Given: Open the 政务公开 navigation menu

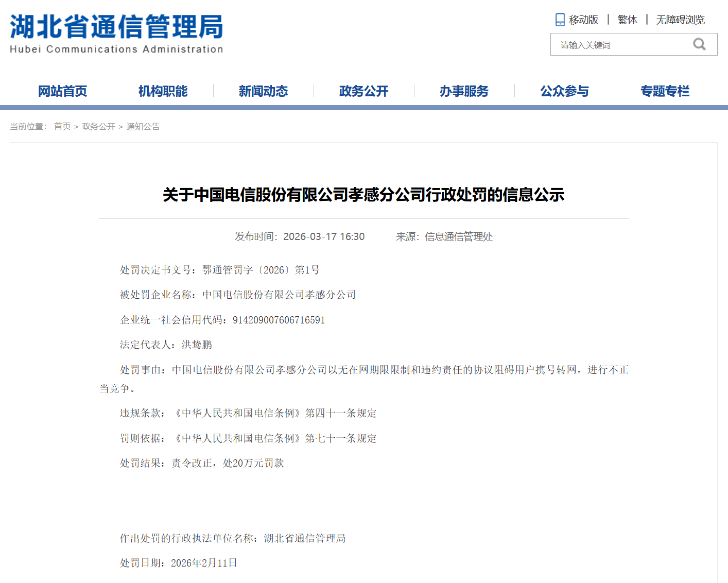Looking at the screenshot, I should point(364,91).
